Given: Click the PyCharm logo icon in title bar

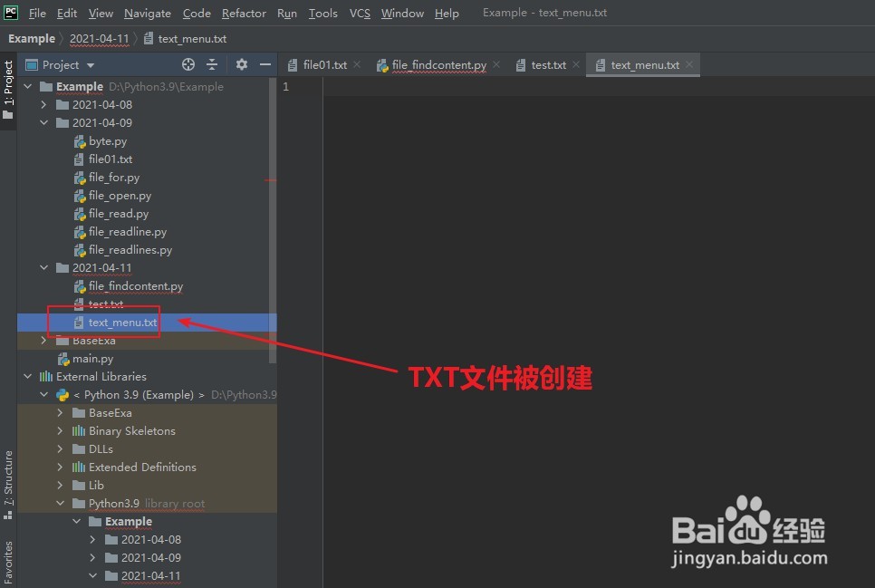Looking at the screenshot, I should pos(11,13).
